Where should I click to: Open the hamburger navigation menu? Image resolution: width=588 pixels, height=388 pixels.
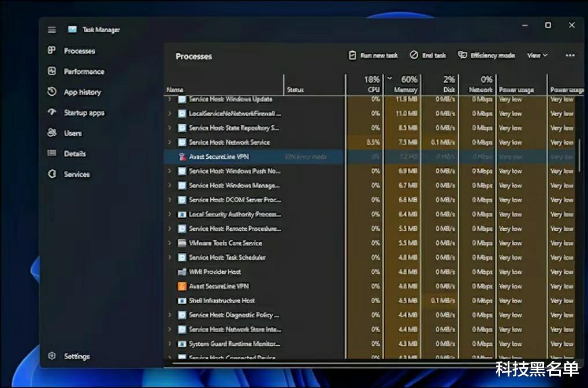click(x=52, y=29)
